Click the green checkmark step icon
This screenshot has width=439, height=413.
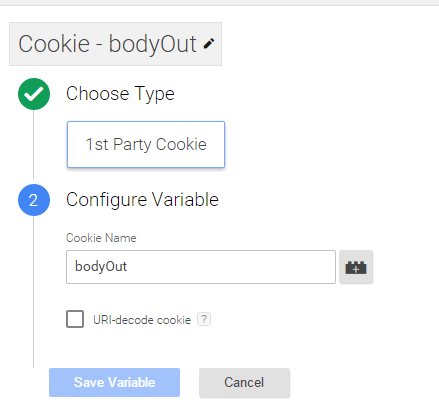pos(34,94)
